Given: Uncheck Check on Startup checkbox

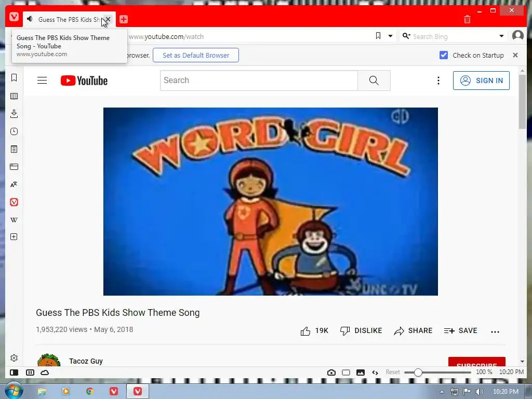Looking at the screenshot, I should click(444, 55).
